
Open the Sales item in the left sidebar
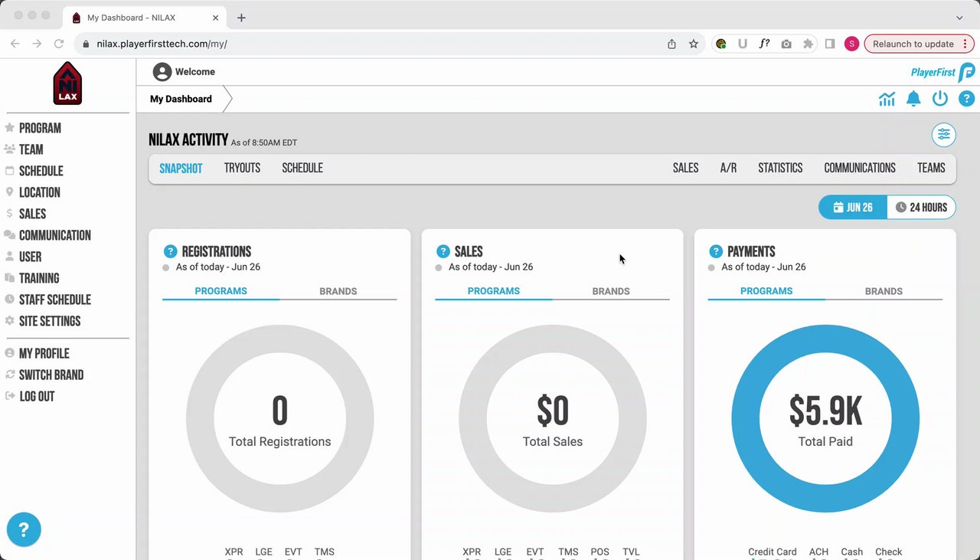click(x=32, y=214)
